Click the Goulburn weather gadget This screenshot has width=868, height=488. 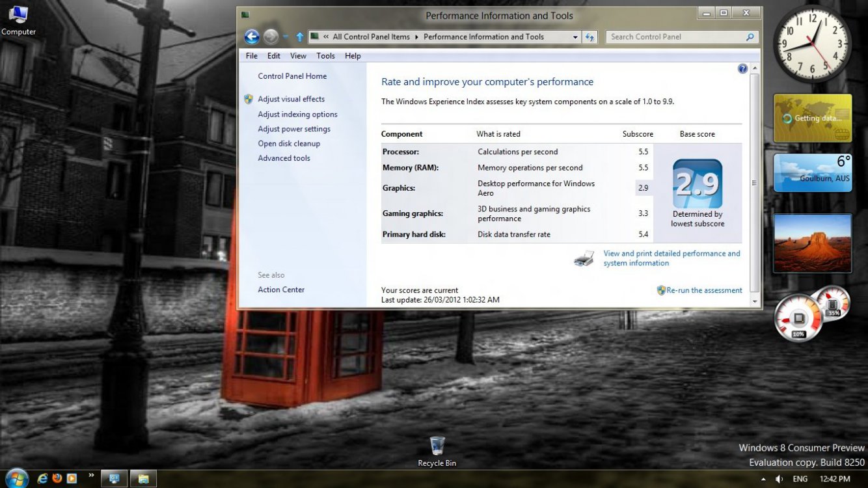pos(813,172)
